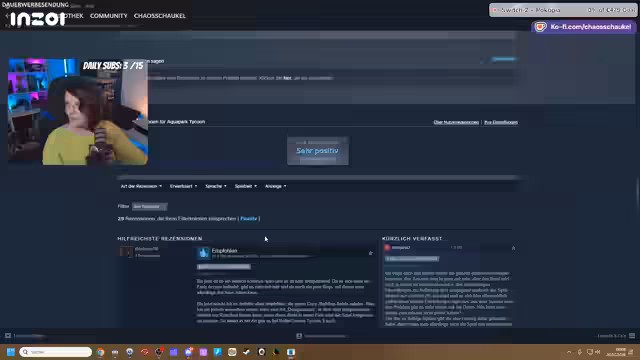640x360 pixels.
Task: Click the star icon on the Empfohlen review
Action: (x=371, y=253)
